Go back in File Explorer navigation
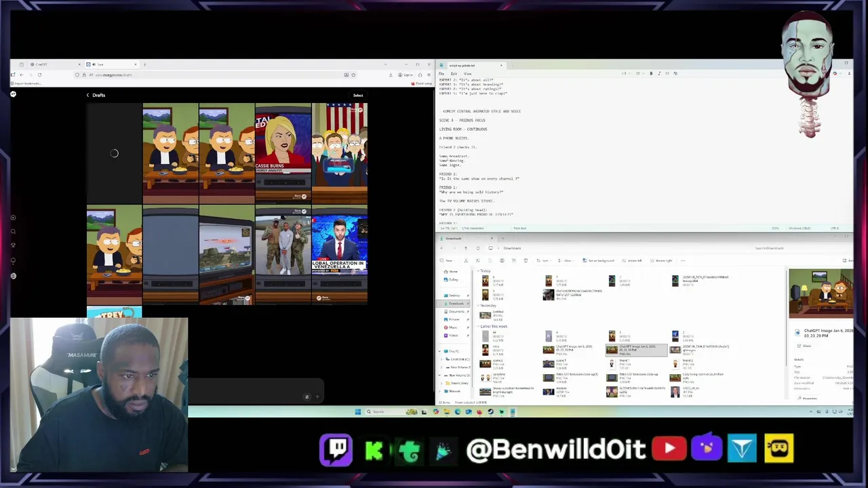The image size is (868, 488). pos(441,248)
